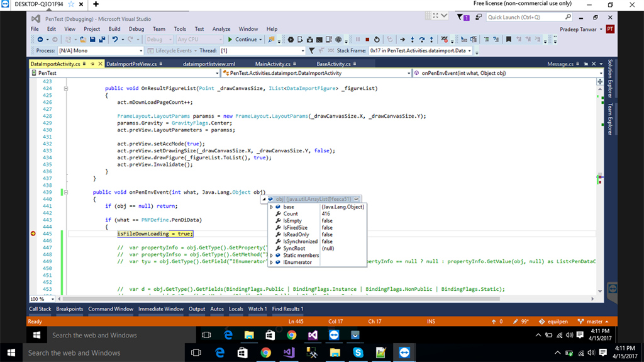Open the Immediate Window panel
Image resolution: width=644 pixels, height=362 pixels.
tap(160, 309)
